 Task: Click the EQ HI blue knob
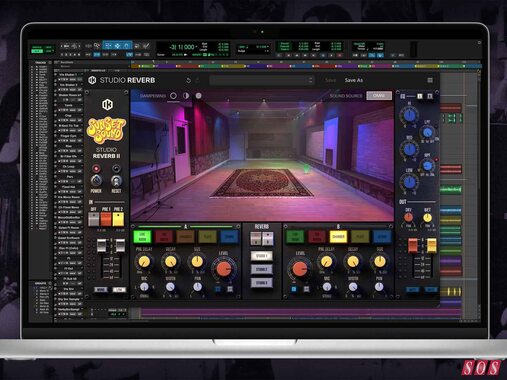click(410, 115)
